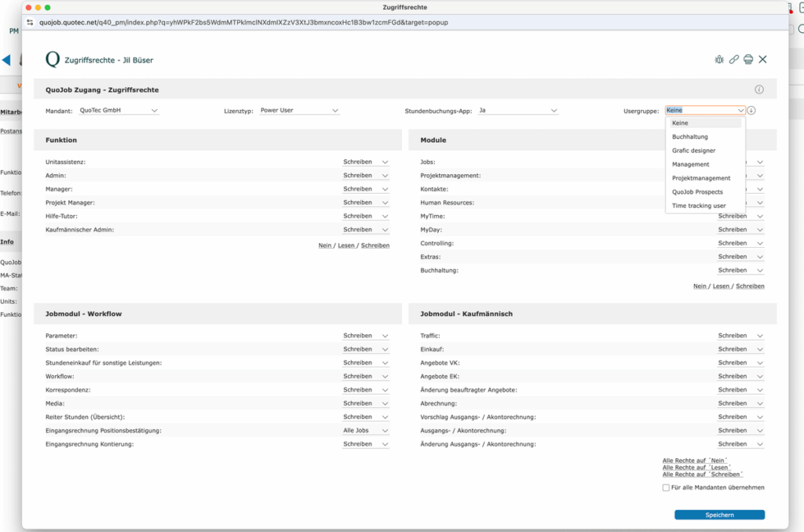The height and width of the screenshot is (532, 804).
Task: Print the access rights page
Action: (748, 59)
